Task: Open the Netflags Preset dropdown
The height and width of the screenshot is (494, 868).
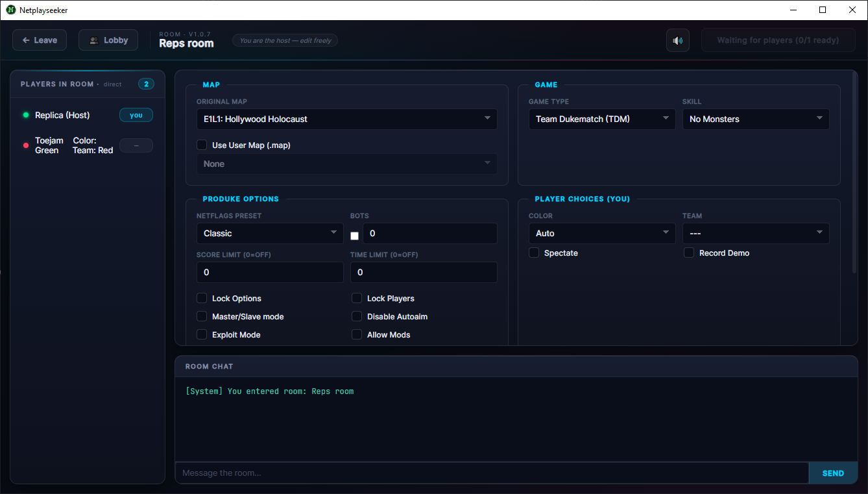Action: 270,234
